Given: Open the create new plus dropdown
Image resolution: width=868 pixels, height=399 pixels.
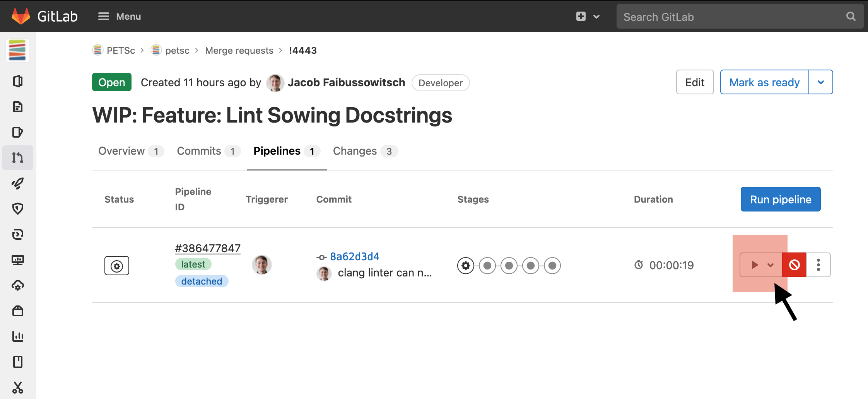Looking at the screenshot, I should [588, 16].
